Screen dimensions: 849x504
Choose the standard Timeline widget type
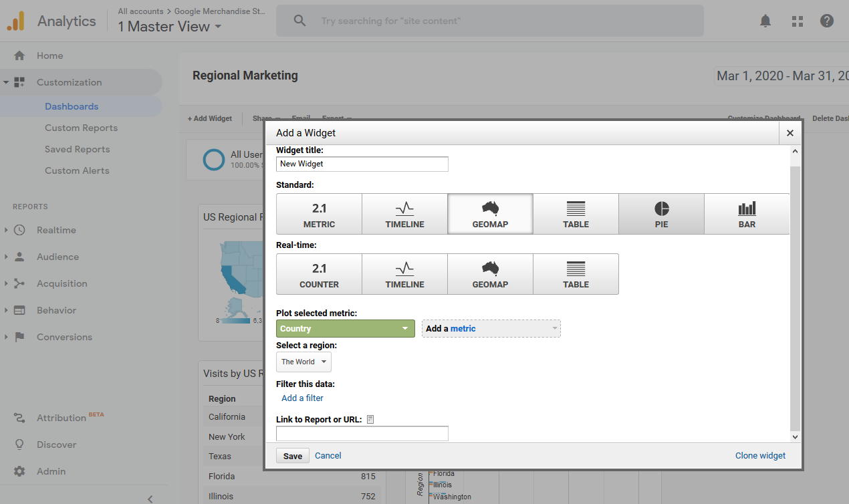pos(404,214)
